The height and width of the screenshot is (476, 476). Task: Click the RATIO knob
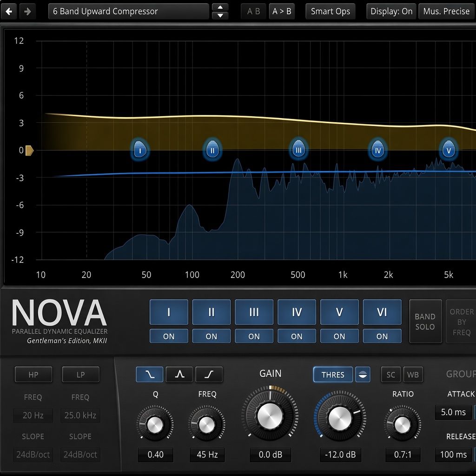[402, 424]
